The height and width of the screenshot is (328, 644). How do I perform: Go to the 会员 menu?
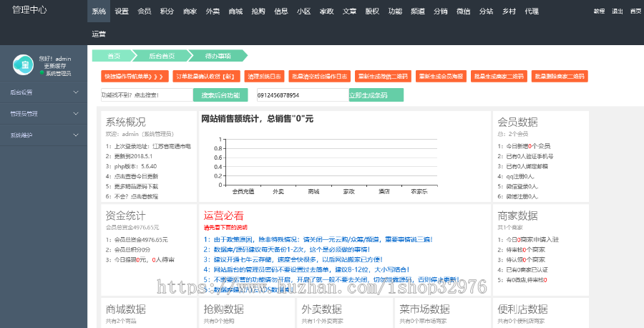pyautogui.click(x=144, y=11)
